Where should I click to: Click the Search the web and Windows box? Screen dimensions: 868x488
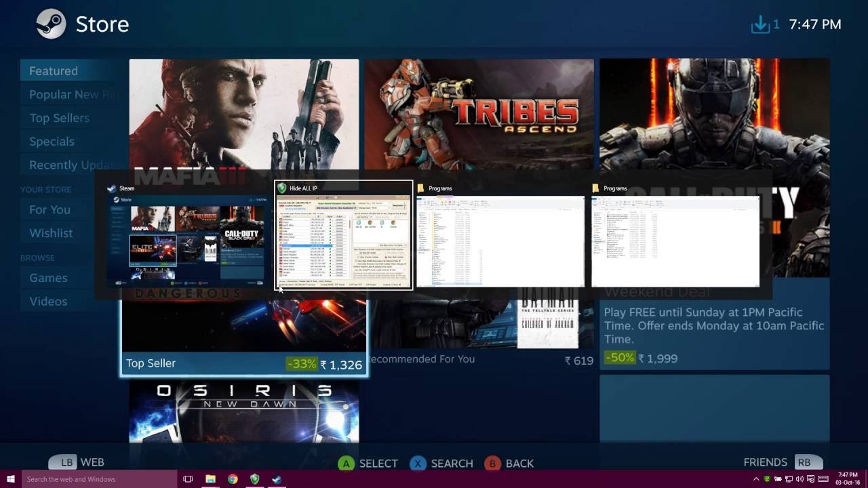[99, 479]
